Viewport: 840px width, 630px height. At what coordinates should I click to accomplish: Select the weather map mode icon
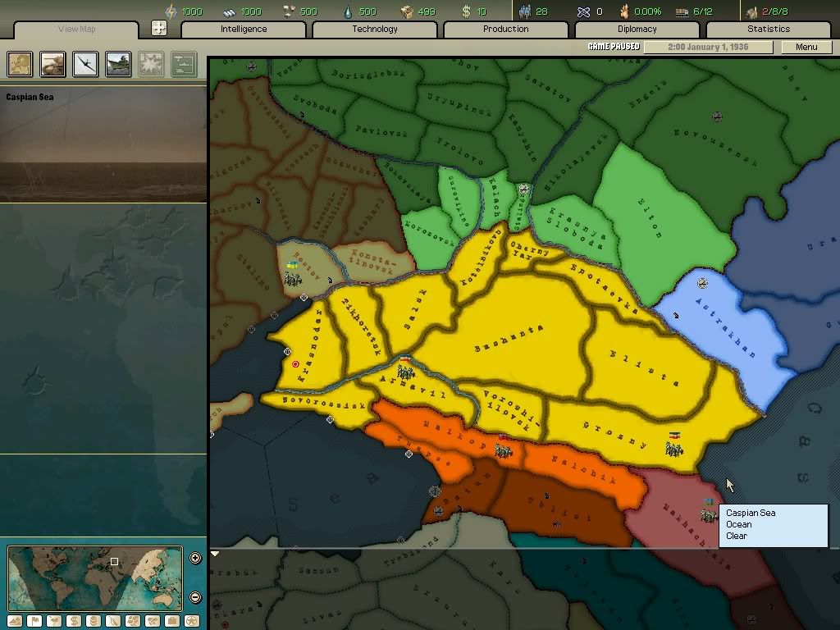coord(54,621)
